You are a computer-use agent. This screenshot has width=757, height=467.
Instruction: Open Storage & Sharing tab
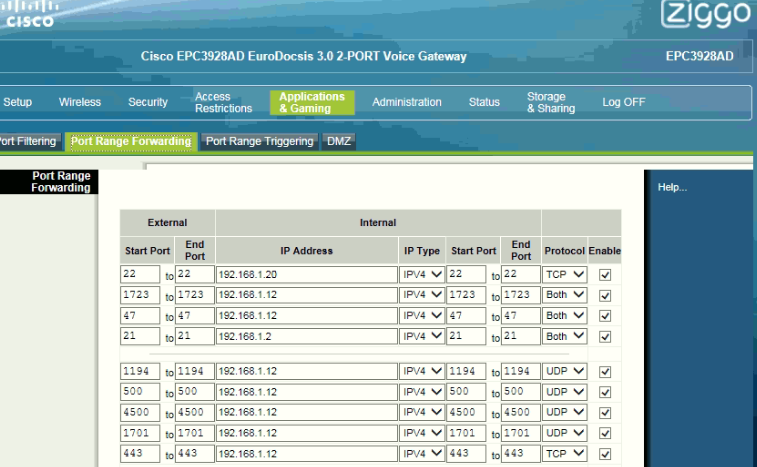(551, 102)
